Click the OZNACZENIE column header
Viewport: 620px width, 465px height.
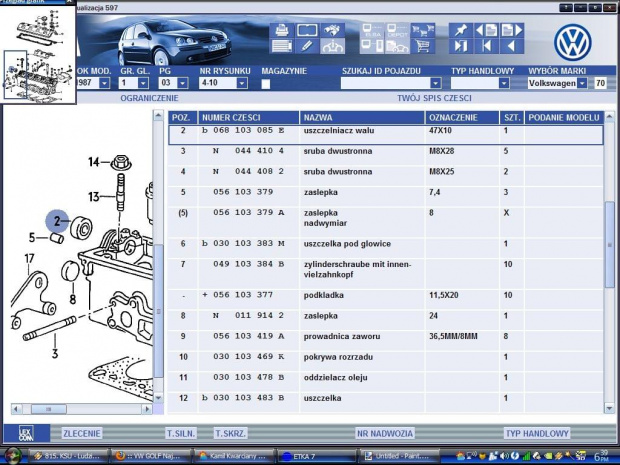(x=462, y=117)
